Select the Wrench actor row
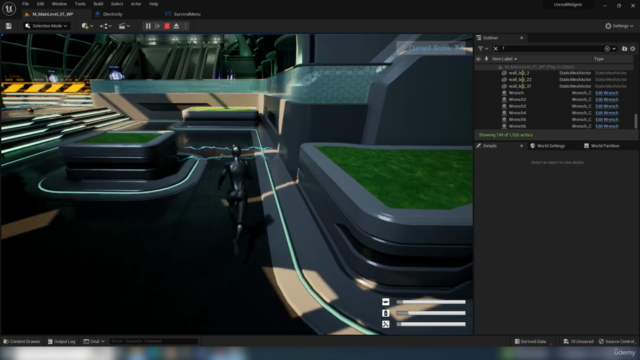Image resolution: width=640 pixels, height=360 pixels. pos(554,93)
